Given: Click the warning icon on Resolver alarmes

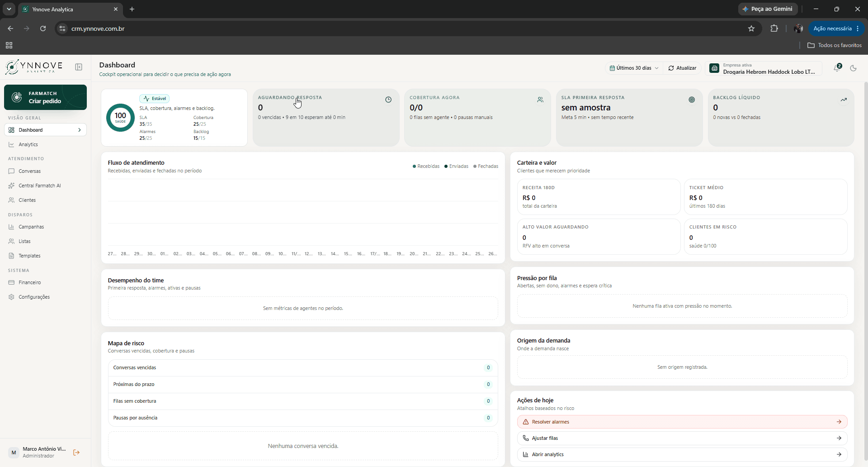Looking at the screenshot, I should (x=526, y=422).
